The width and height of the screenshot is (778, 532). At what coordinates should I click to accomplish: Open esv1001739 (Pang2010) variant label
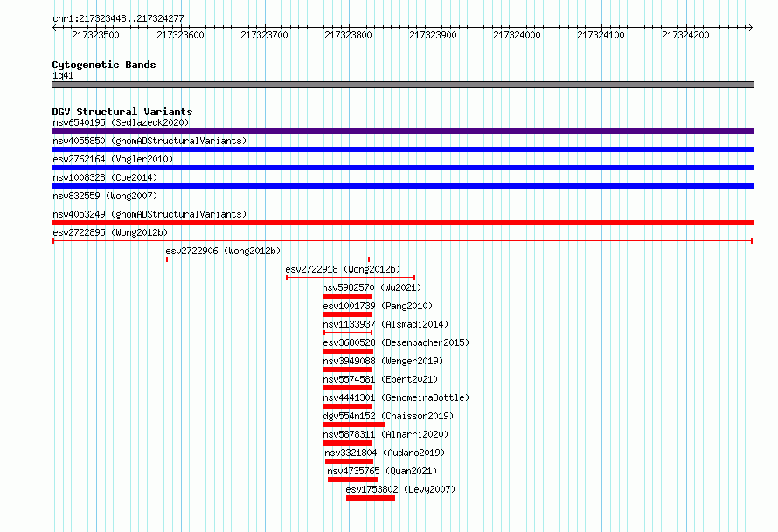pos(378,306)
